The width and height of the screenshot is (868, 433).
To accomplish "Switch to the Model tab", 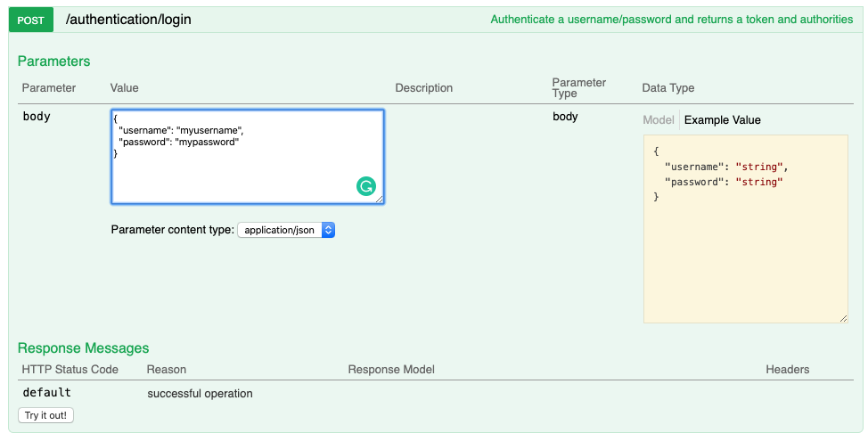I will (659, 119).
